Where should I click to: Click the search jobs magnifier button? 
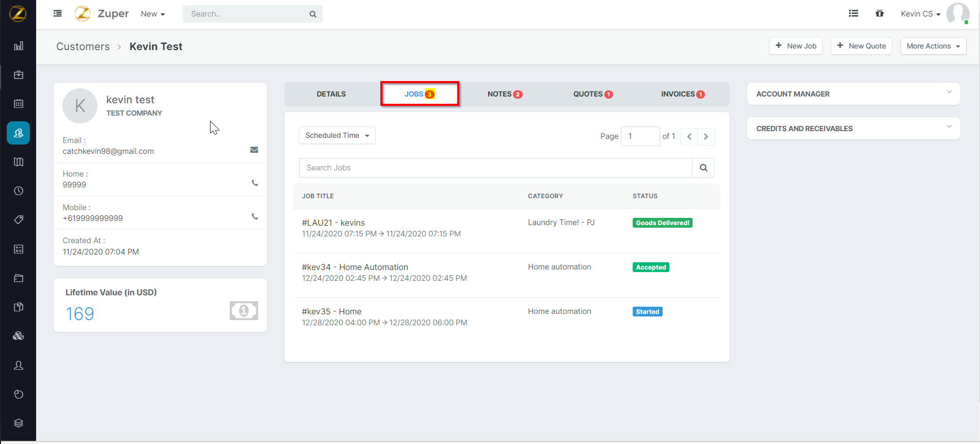click(703, 168)
